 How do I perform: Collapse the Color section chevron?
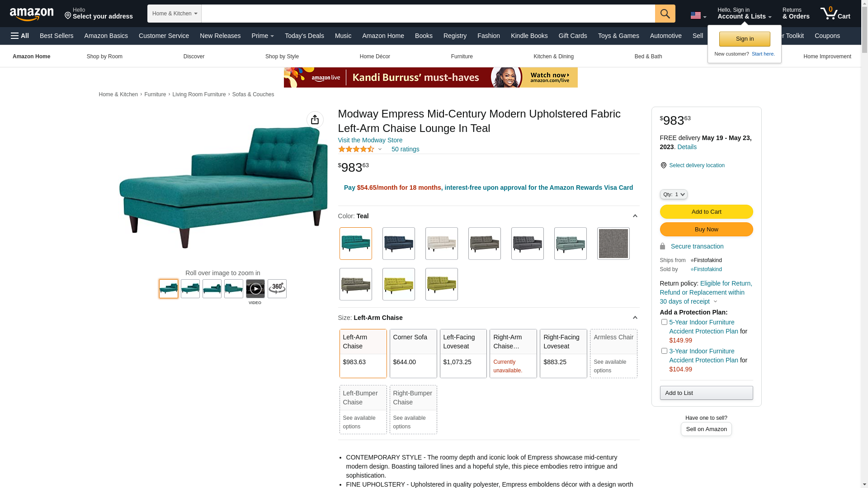tap(635, 216)
